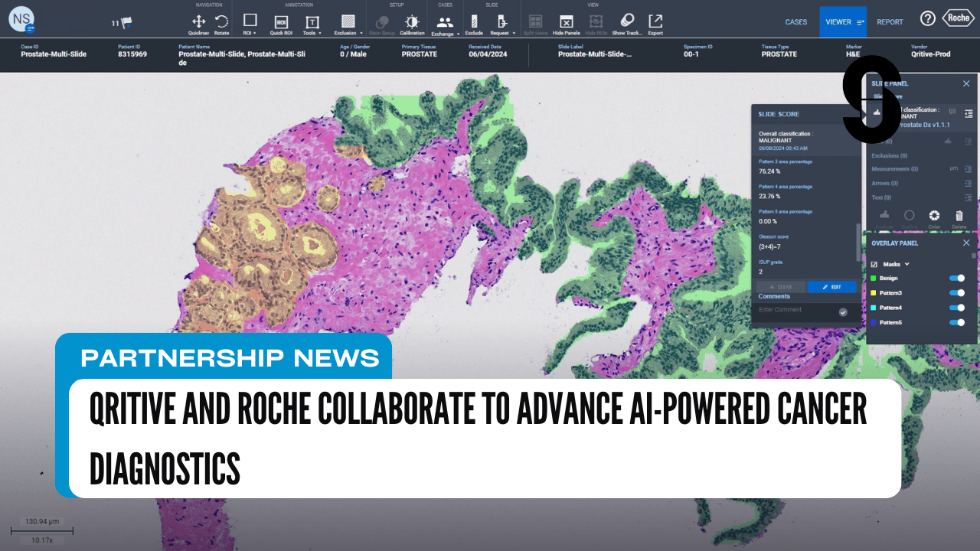This screenshot has width=980, height=551.
Task: Click the EDIT button in Slide Score
Action: click(831, 286)
